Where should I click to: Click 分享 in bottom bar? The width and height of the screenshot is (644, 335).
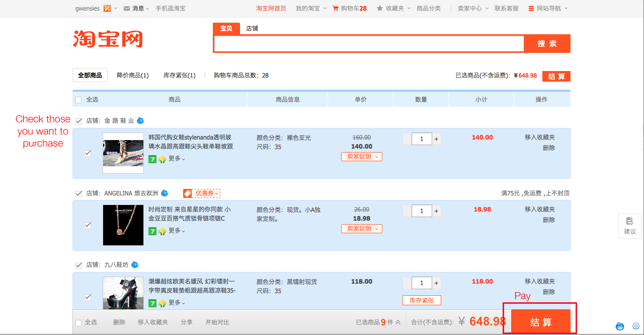[x=187, y=322]
